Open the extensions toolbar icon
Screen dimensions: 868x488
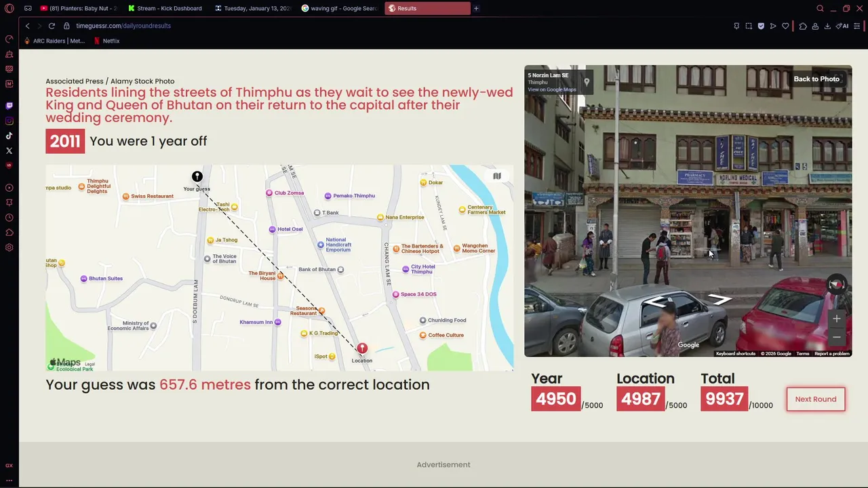tap(803, 26)
